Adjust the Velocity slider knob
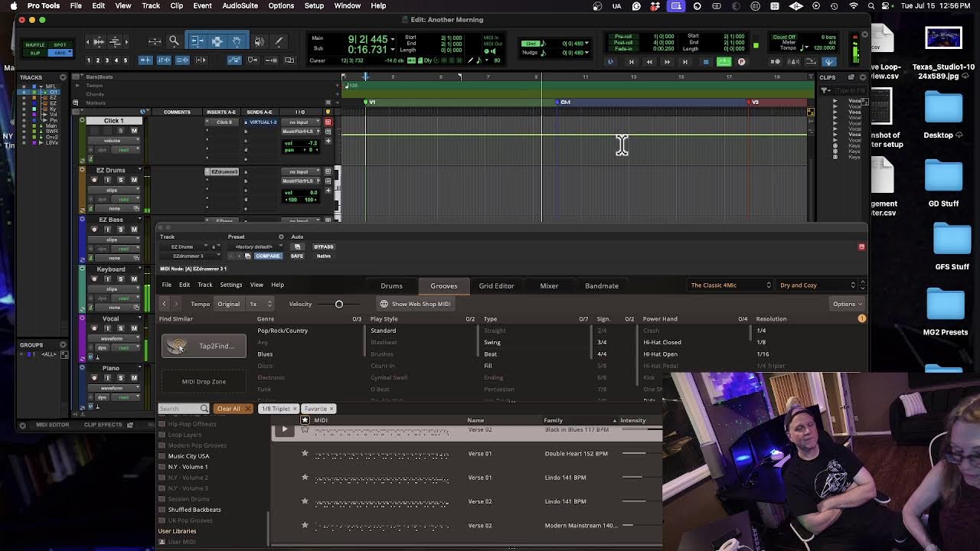The image size is (980, 551). point(339,304)
